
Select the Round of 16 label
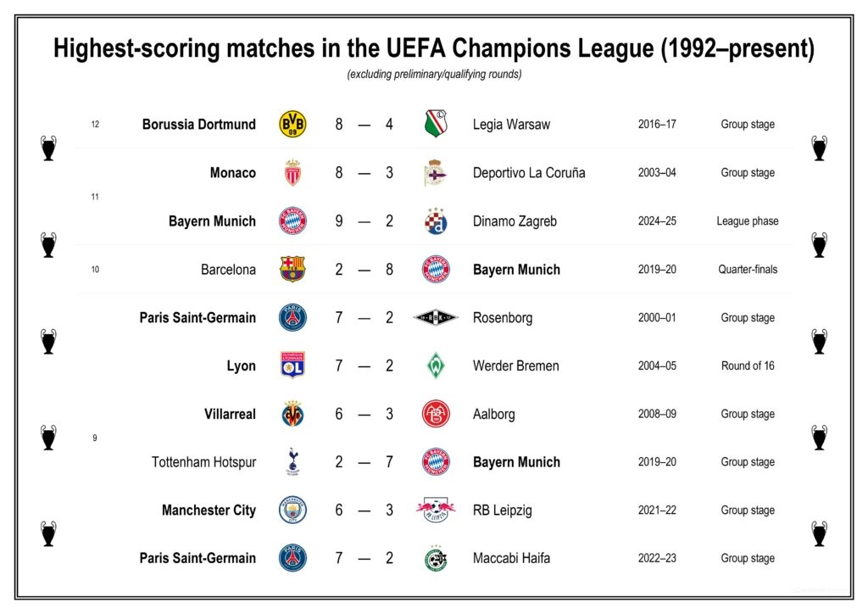tap(747, 366)
